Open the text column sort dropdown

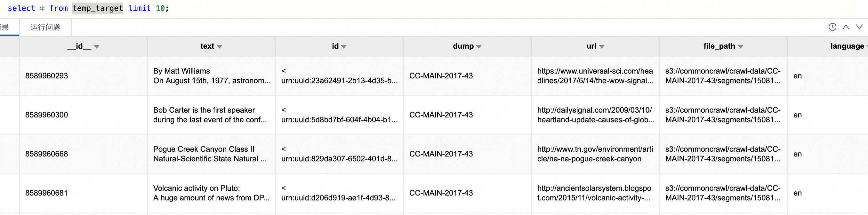pos(220,46)
